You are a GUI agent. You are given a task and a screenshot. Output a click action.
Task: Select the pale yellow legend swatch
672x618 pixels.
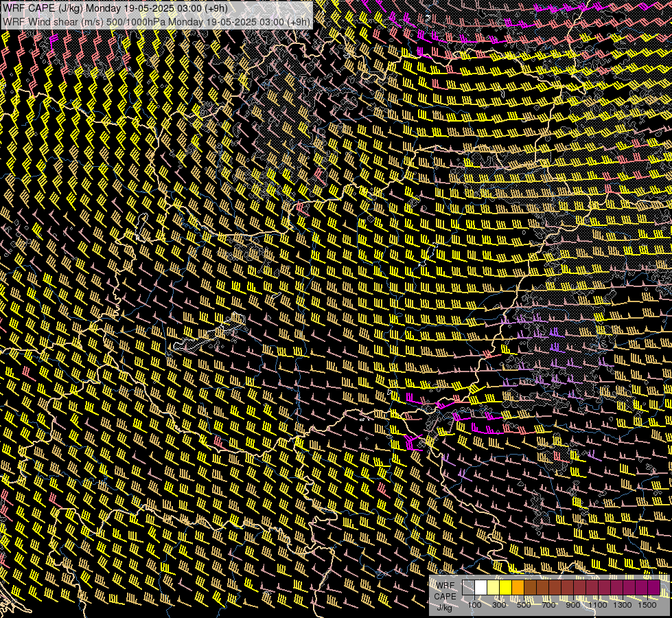[494, 588]
